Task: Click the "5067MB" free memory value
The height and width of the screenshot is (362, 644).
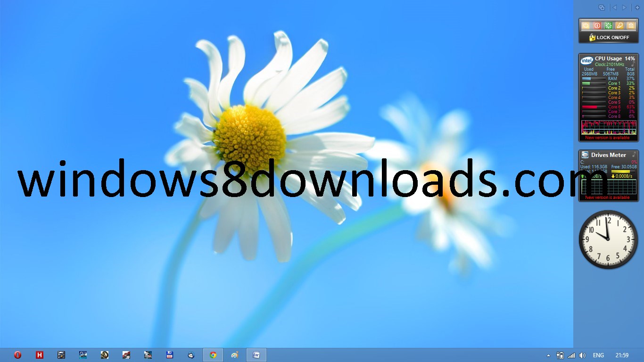Action: tap(611, 74)
